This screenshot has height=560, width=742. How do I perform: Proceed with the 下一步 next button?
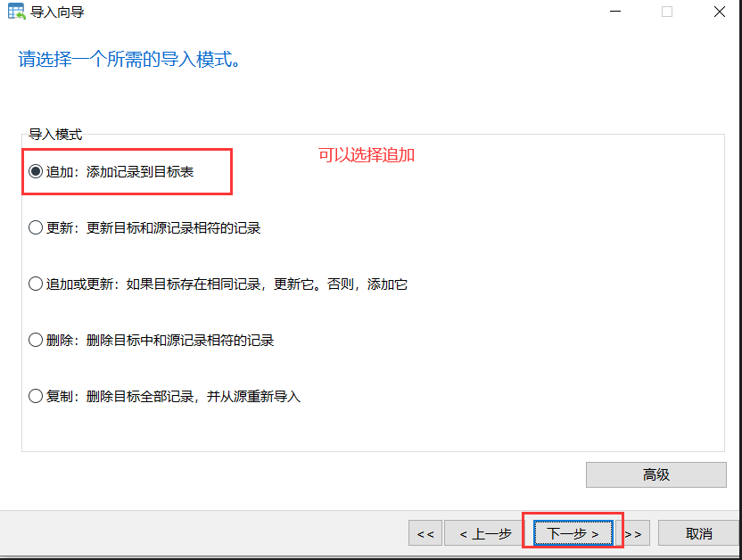(x=572, y=531)
